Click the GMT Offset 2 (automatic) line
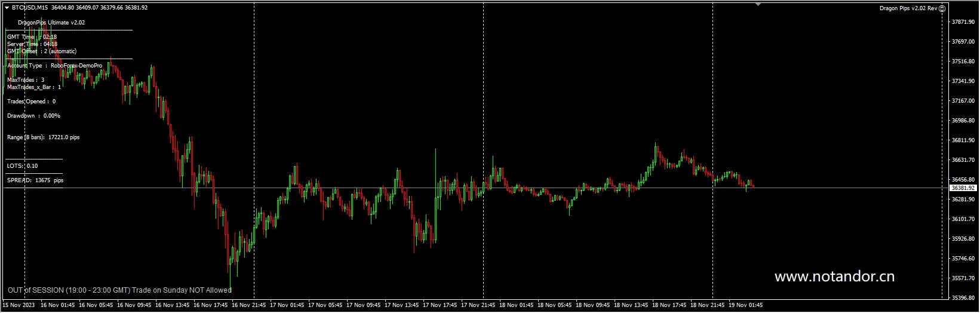The height and width of the screenshot is (313, 980). point(42,51)
